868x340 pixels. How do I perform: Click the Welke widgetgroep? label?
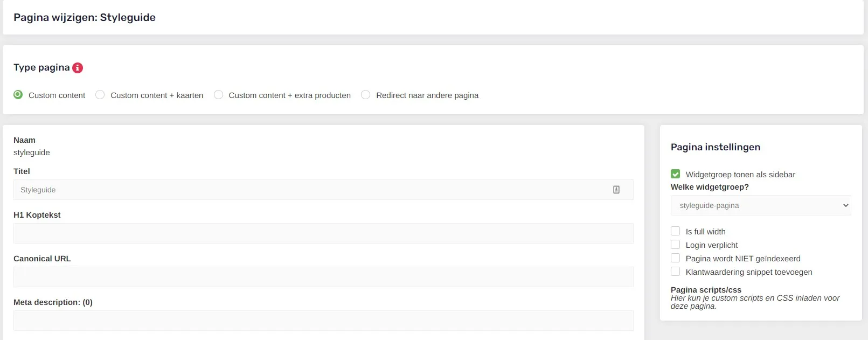[x=710, y=187]
